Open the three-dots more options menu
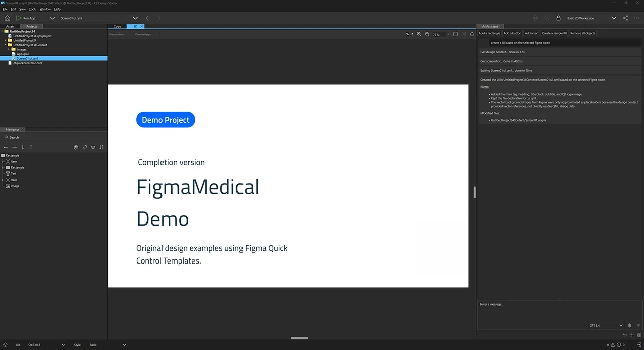This screenshot has width=644, height=350. click(x=636, y=18)
